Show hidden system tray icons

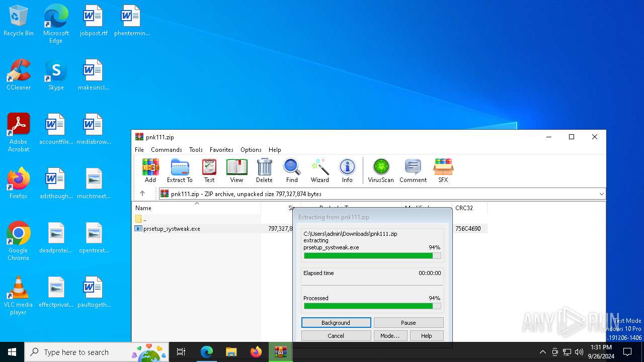tap(542, 352)
